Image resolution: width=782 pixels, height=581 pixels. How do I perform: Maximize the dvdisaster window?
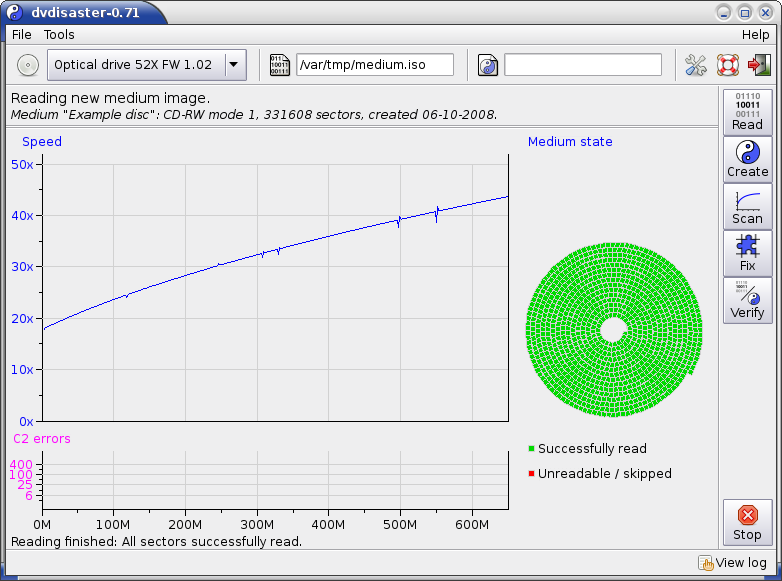pos(745,12)
